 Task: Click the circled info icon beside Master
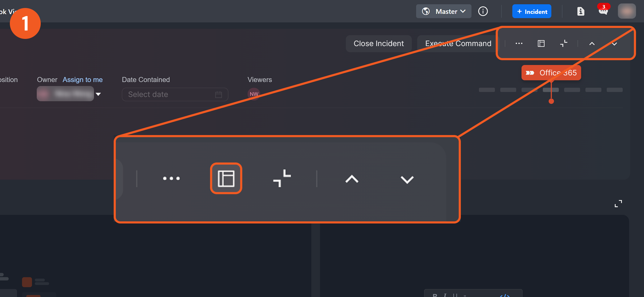click(x=483, y=11)
